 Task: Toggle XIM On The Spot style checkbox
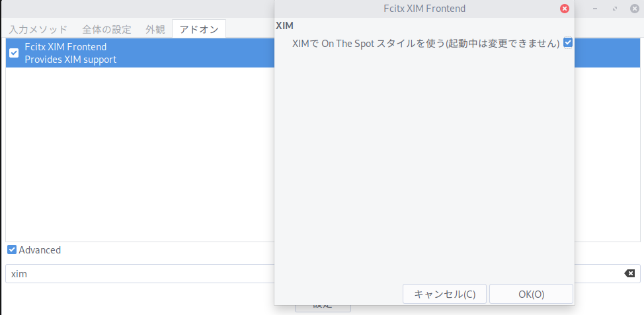pos(567,43)
